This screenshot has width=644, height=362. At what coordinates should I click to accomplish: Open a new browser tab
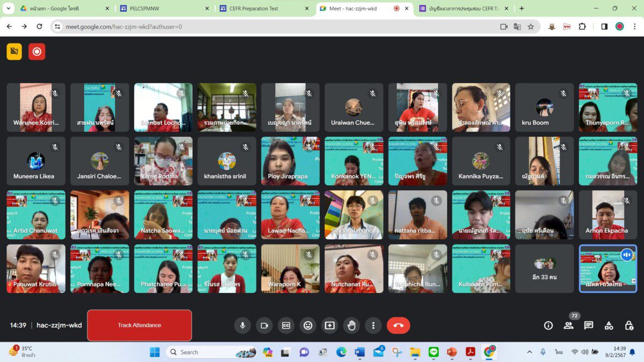click(x=522, y=9)
